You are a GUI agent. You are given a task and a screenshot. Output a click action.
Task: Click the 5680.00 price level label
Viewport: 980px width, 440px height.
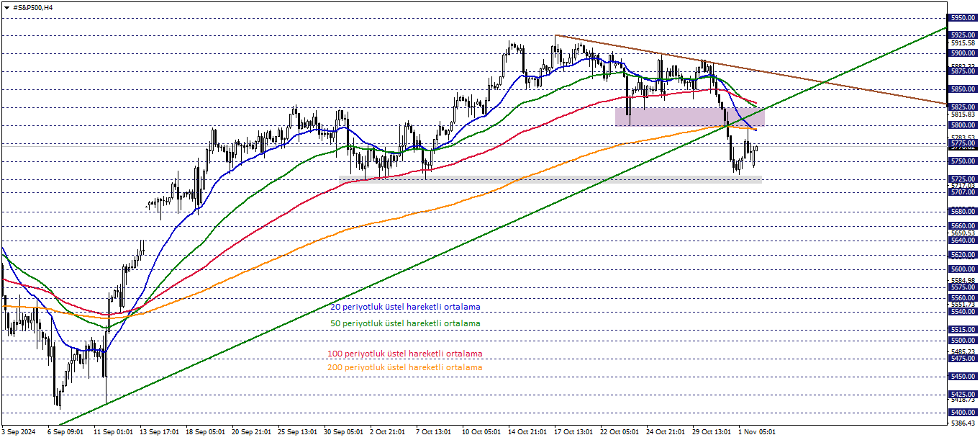click(x=963, y=212)
